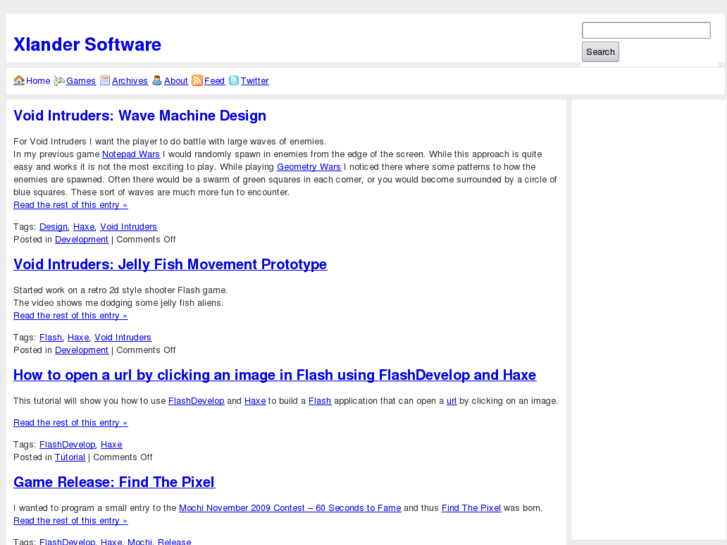
Task: Open the Mochi November 2009 Contest link
Action: point(290,508)
